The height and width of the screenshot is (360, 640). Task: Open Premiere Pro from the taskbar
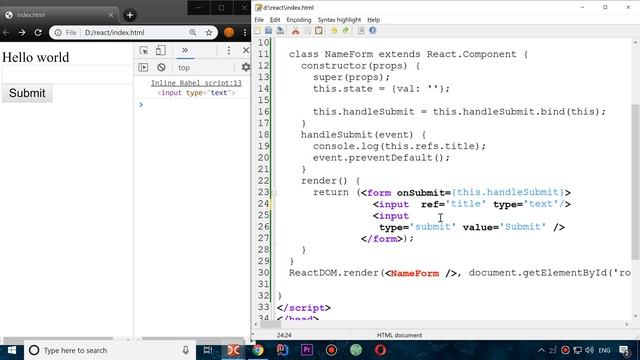coord(307,350)
